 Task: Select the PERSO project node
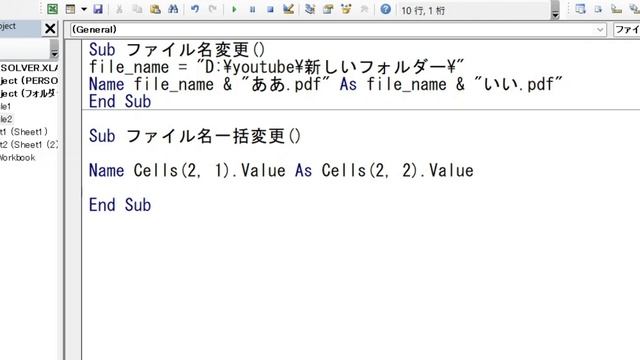point(29,81)
